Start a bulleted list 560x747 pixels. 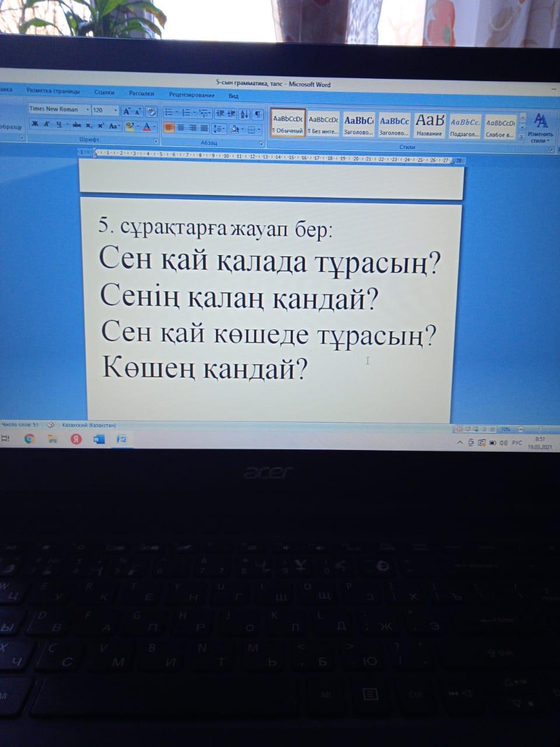coord(168,112)
